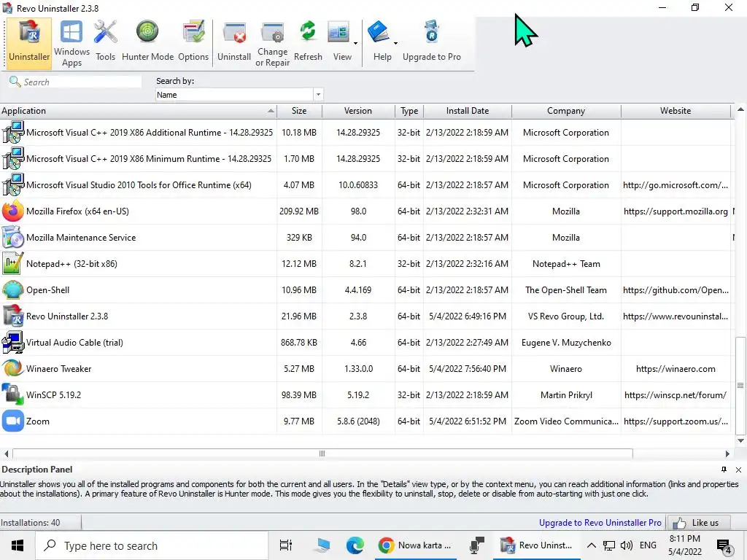Sort by the Type column header
The width and height of the screenshot is (747, 560).
pos(409,111)
